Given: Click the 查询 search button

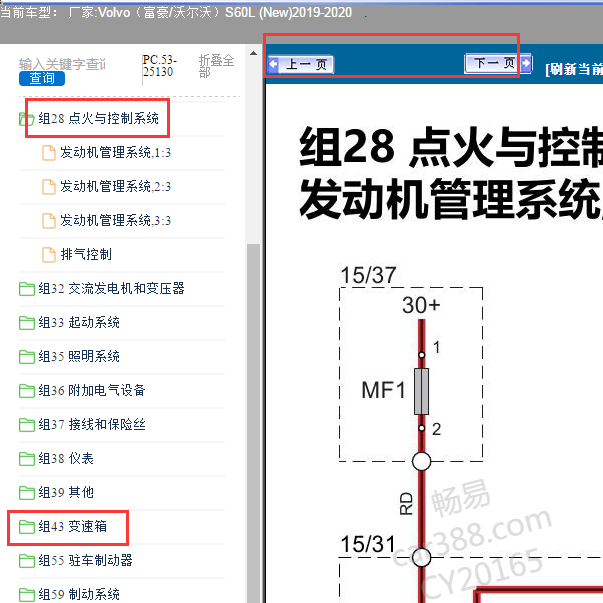Looking at the screenshot, I should [42, 78].
